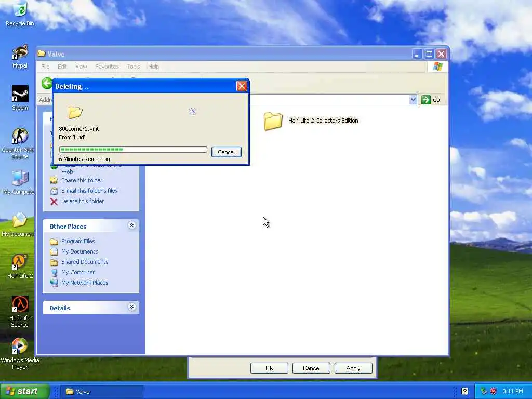
Task: Click the E-mail this folder's files icon
Action: (x=54, y=191)
